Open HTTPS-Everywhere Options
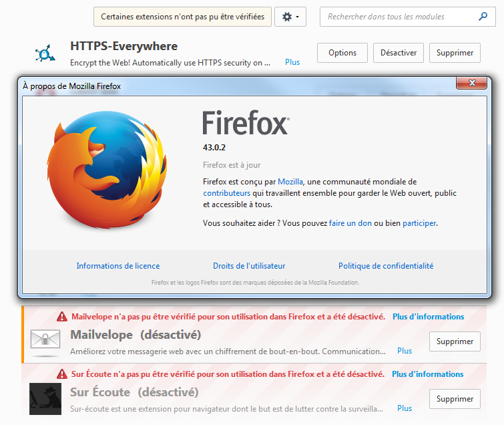The image size is (504, 425). pyautogui.click(x=342, y=53)
